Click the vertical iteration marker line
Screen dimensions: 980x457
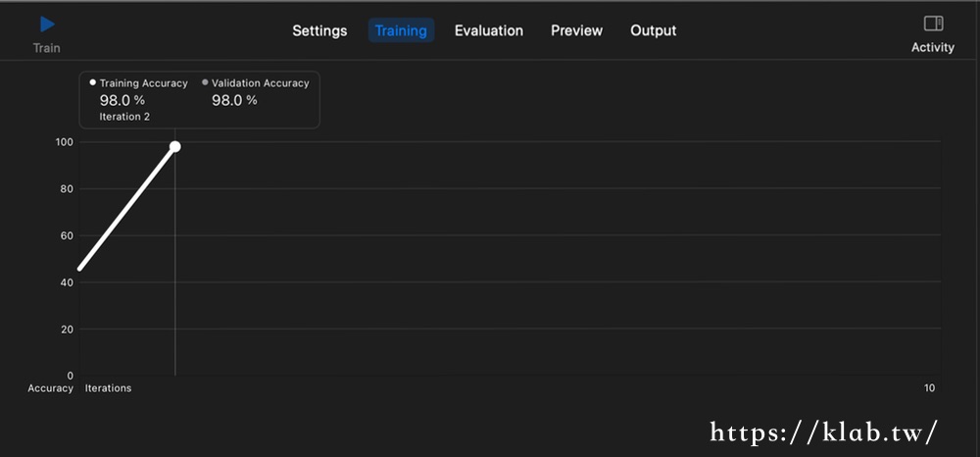pyautogui.click(x=175, y=294)
